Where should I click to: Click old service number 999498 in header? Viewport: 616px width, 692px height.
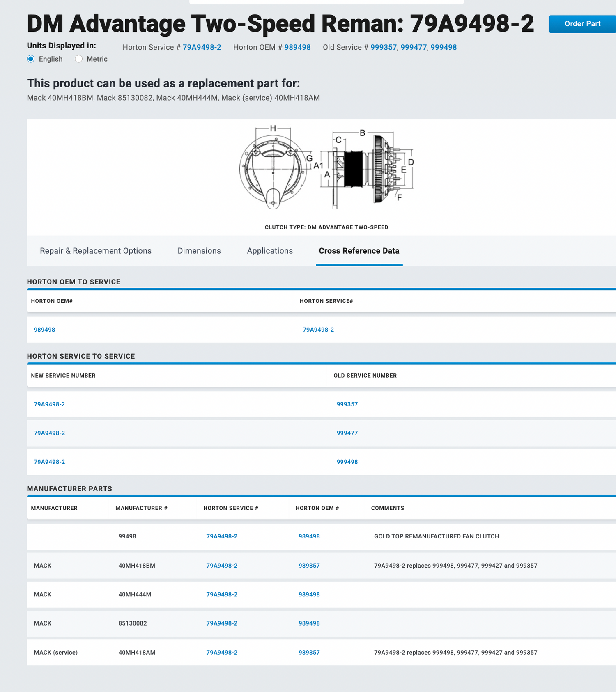coord(444,47)
